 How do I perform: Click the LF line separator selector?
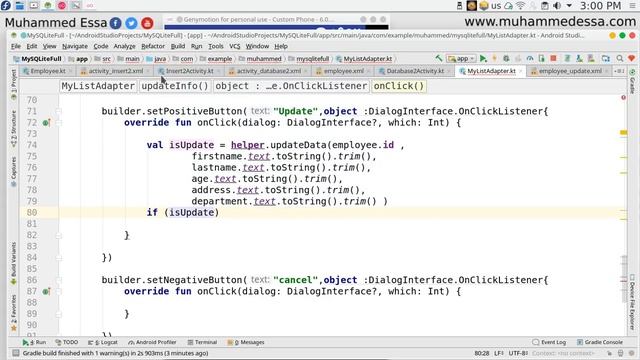pos(499,353)
